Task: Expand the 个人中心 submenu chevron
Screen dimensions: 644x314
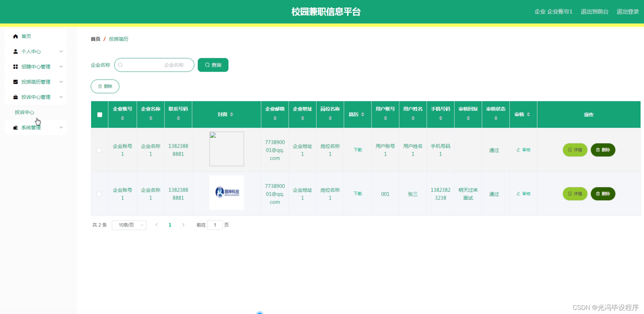Action: pyautogui.click(x=61, y=51)
